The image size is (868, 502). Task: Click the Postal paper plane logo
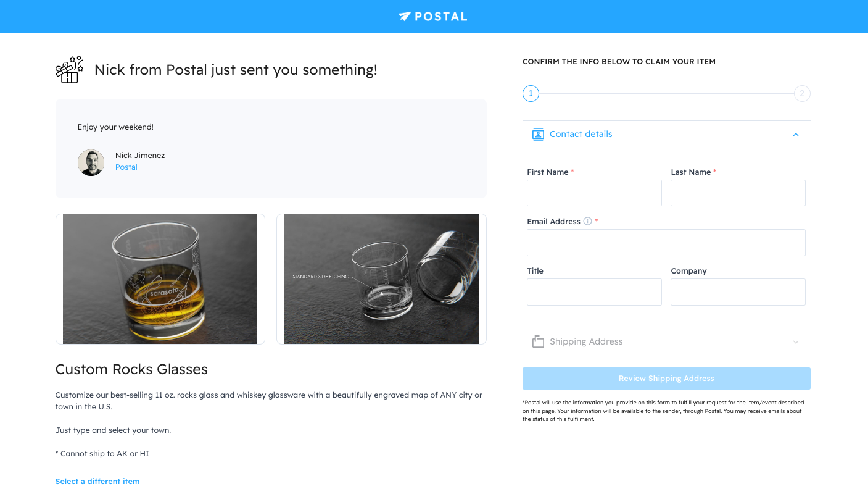[405, 17]
